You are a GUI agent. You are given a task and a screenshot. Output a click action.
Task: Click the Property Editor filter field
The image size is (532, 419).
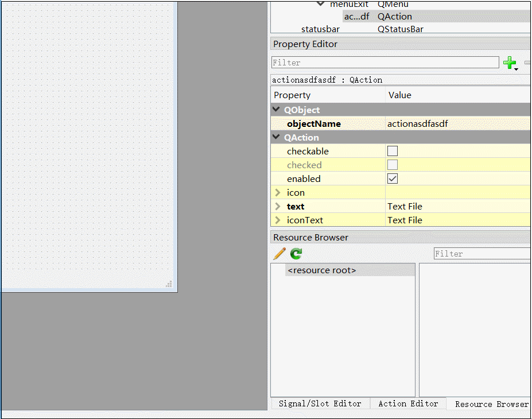click(385, 62)
